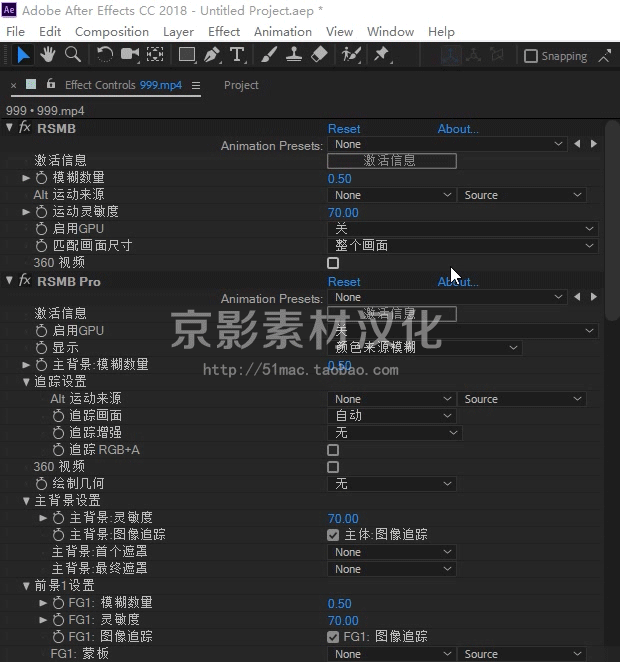Image resolution: width=620 pixels, height=662 pixels.
Task: Click the View Axis Mode icon
Action: coord(497,55)
